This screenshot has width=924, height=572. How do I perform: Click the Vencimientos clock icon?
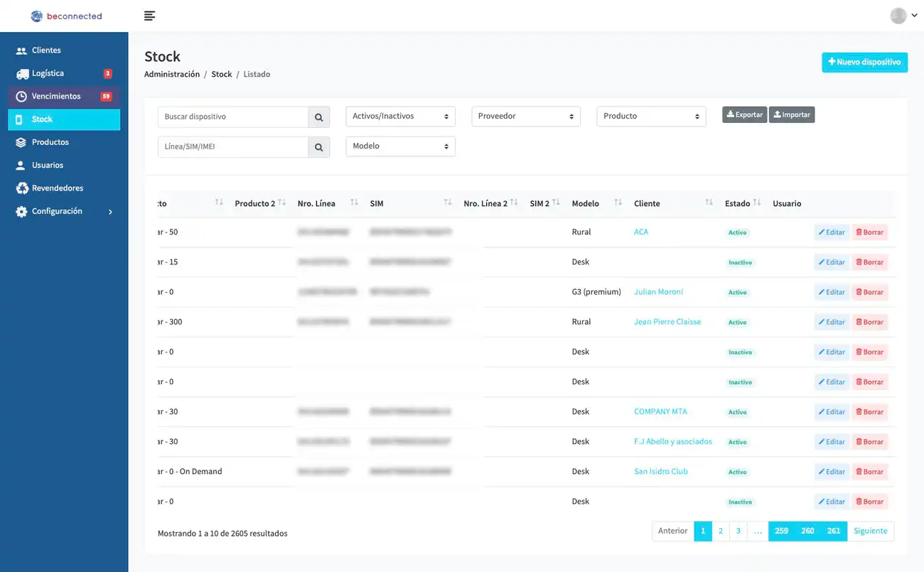(x=21, y=96)
